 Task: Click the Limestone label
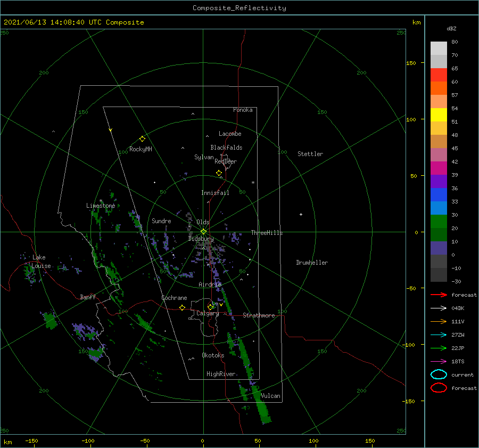[x=101, y=206]
